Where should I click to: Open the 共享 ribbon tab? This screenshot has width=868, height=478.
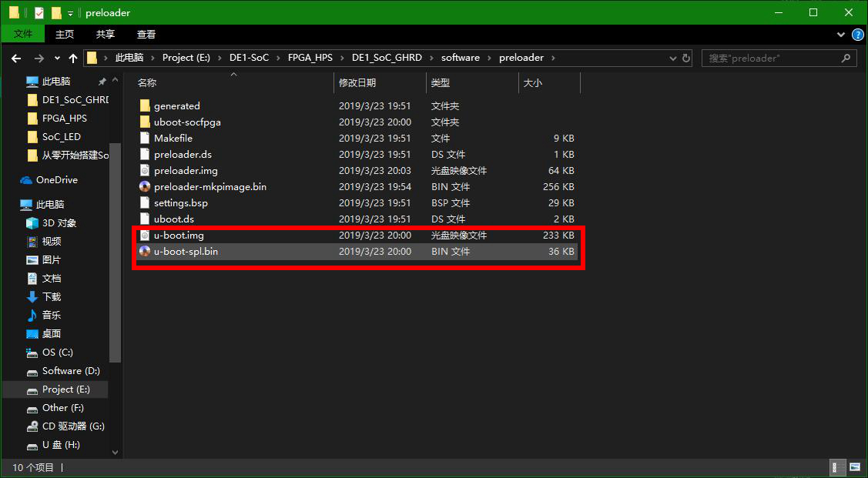click(106, 35)
